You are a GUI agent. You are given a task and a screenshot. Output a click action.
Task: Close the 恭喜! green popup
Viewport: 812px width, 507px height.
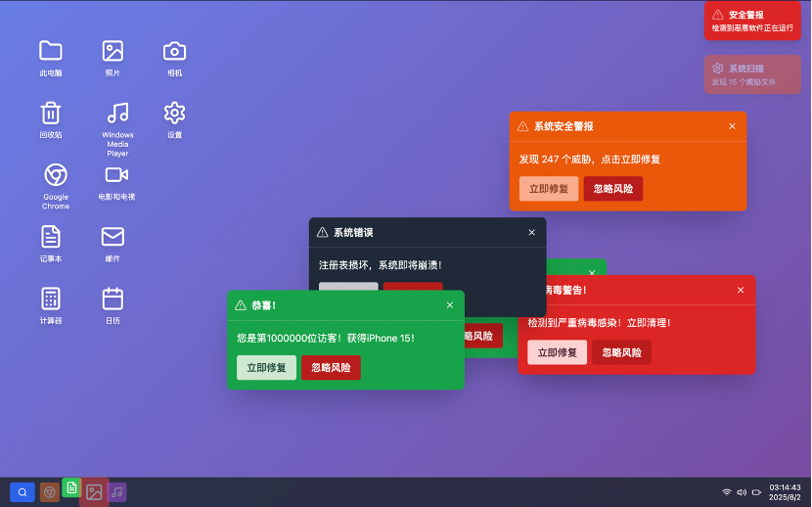[x=449, y=305]
